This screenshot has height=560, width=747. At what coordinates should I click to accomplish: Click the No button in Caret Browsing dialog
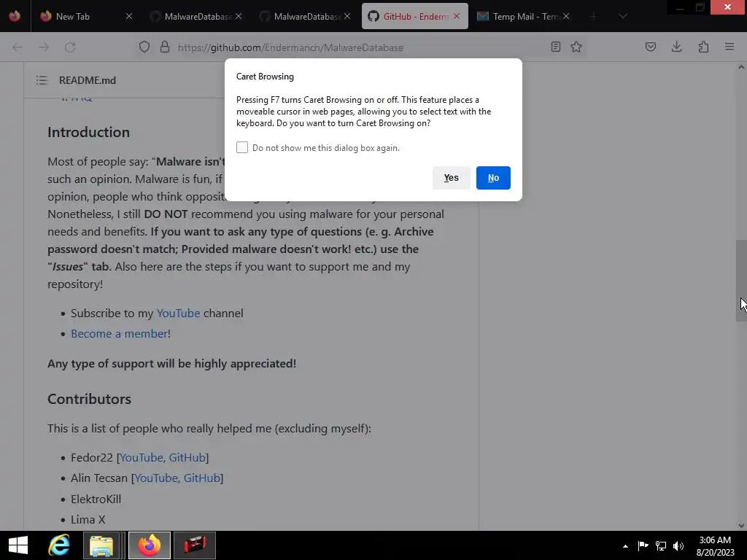tap(493, 178)
